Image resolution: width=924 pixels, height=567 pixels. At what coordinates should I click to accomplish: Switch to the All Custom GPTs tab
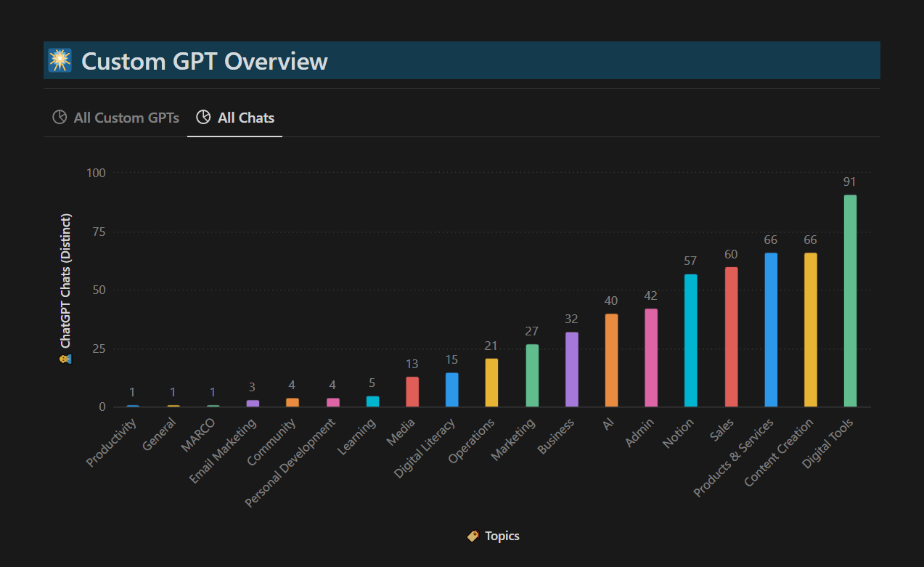tap(116, 118)
